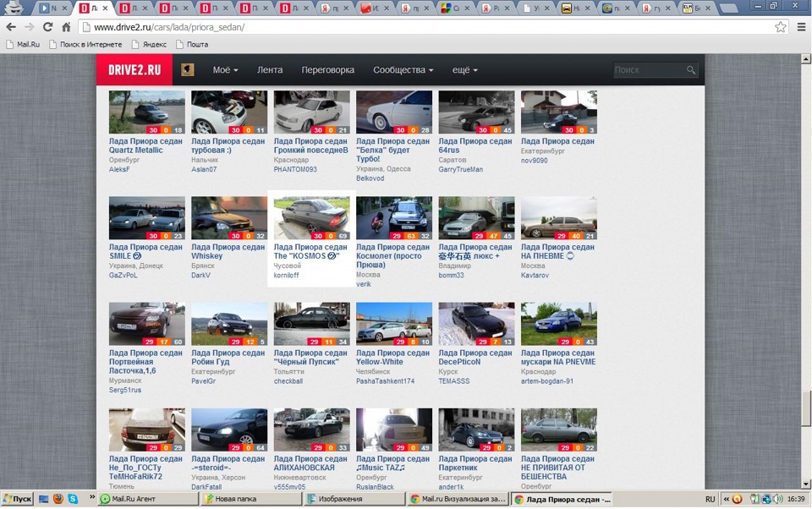This screenshot has height=509, width=812.
Task: Open the Почта bookmark
Action: pyautogui.click(x=192, y=45)
